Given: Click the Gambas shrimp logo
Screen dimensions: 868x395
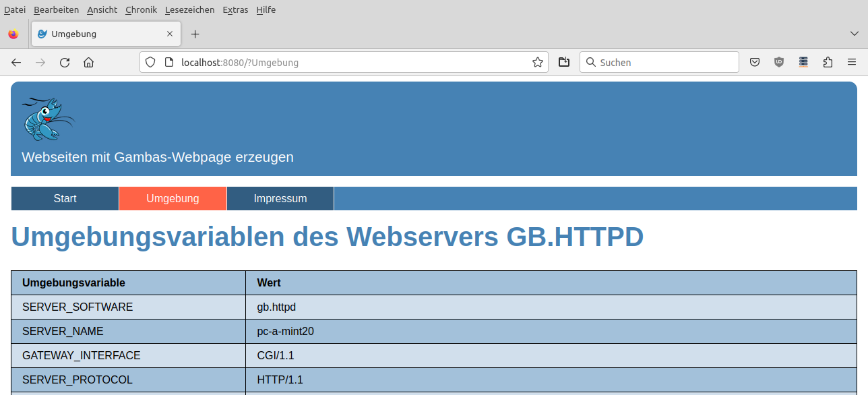Looking at the screenshot, I should coord(47,119).
